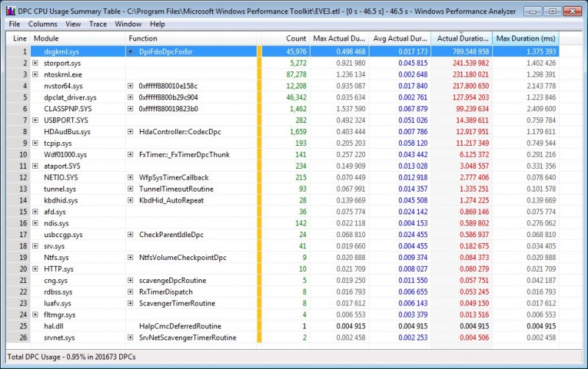Screen dimensions: 588x369
Task: Expand the tcpip.sys module row
Action: pyautogui.click(x=35, y=143)
